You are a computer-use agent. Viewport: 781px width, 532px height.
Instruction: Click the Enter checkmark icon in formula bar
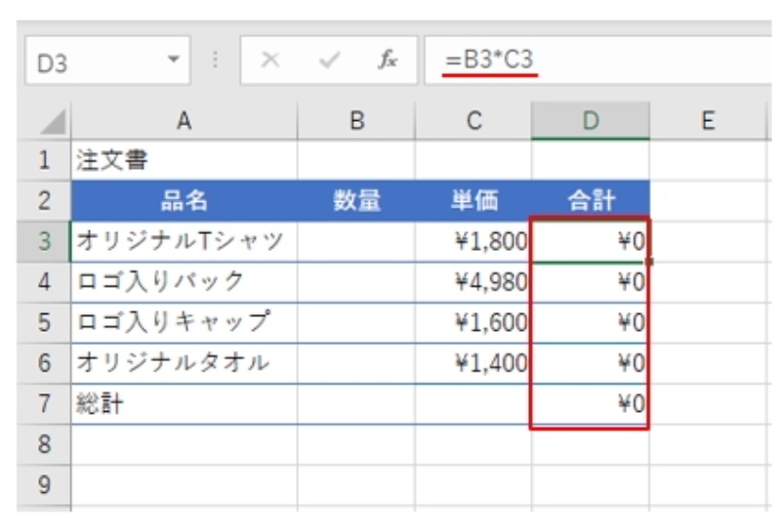[330, 61]
